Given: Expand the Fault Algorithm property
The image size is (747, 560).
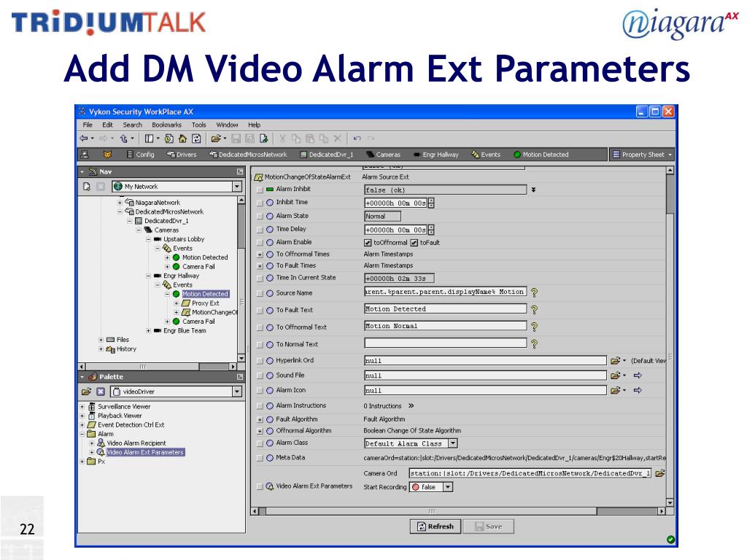Looking at the screenshot, I should 260,420.
